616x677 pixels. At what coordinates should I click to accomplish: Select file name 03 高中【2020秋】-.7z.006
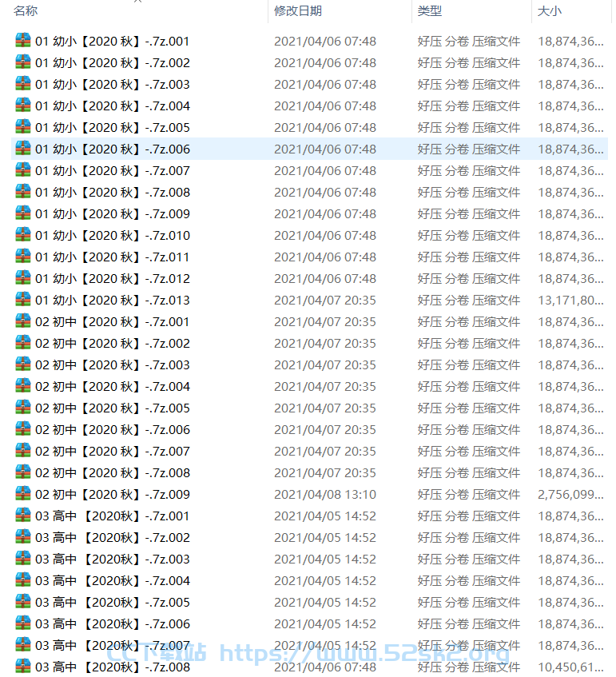tap(112, 624)
